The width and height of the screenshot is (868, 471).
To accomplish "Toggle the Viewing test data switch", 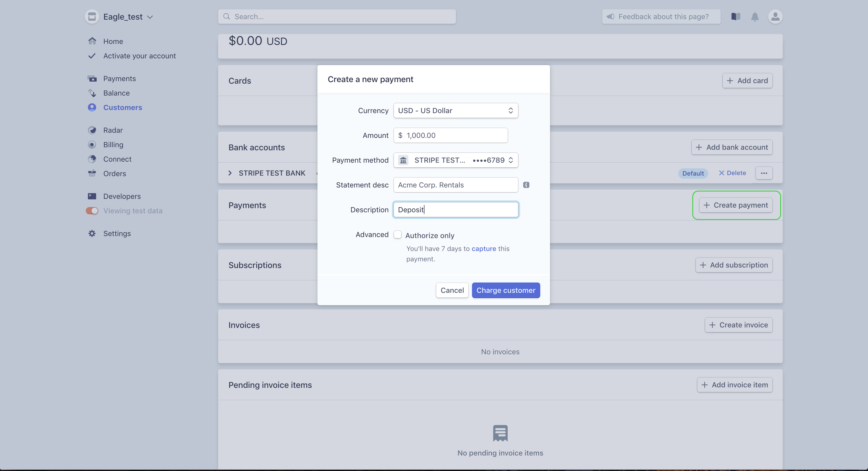I will click(x=92, y=211).
